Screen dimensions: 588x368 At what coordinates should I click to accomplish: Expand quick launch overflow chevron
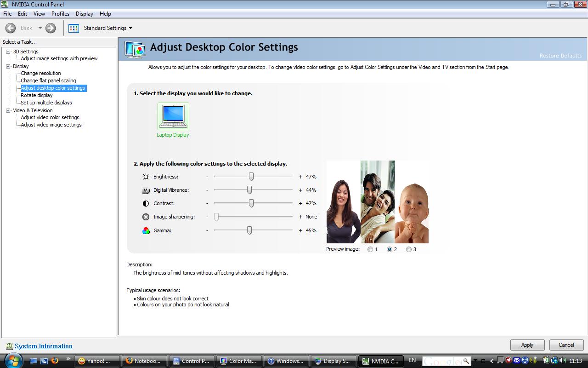[68, 359]
